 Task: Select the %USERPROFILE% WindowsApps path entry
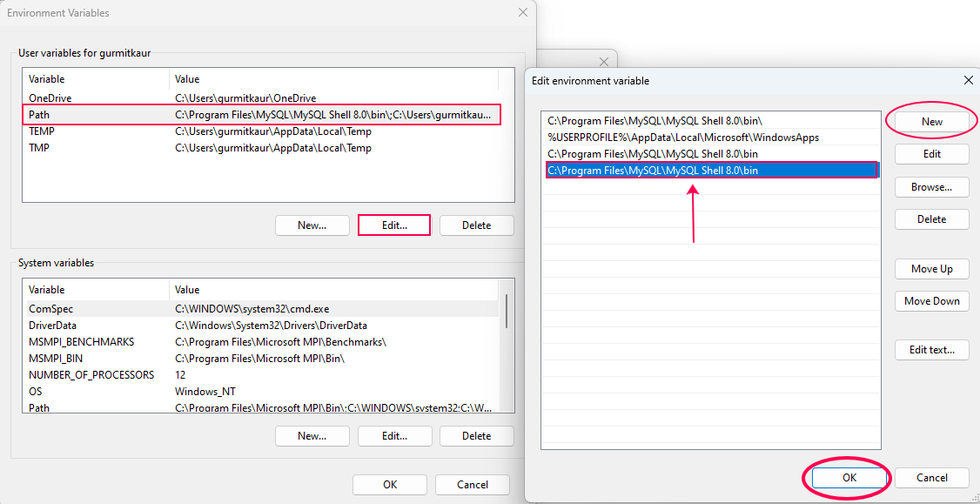click(682, 138)
